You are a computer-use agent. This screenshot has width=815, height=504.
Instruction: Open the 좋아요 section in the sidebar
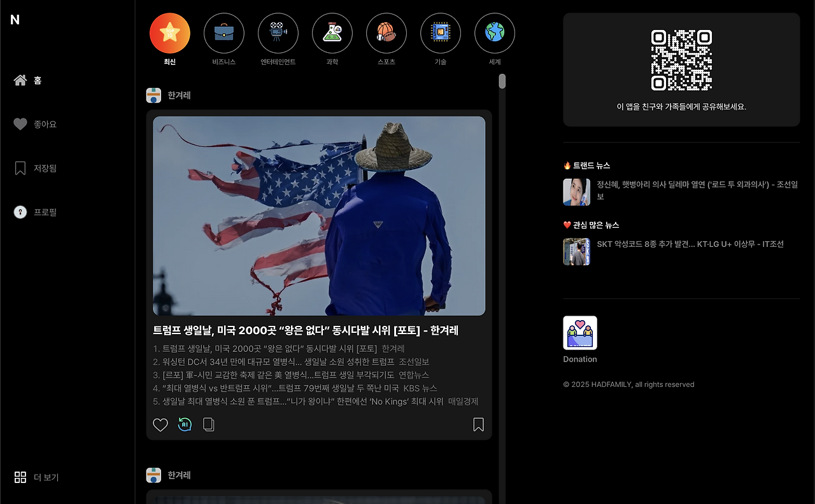34,123
